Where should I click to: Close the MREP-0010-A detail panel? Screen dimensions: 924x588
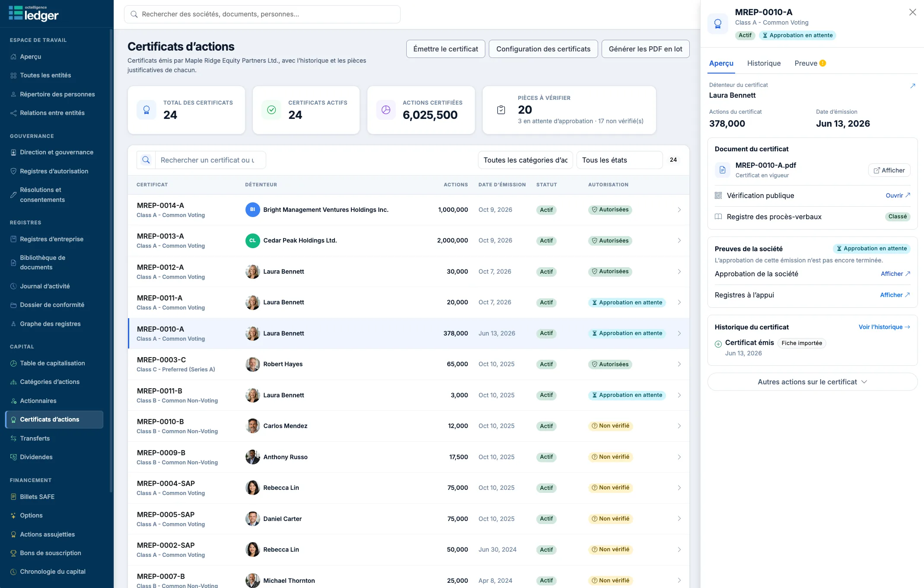point(912,12)
